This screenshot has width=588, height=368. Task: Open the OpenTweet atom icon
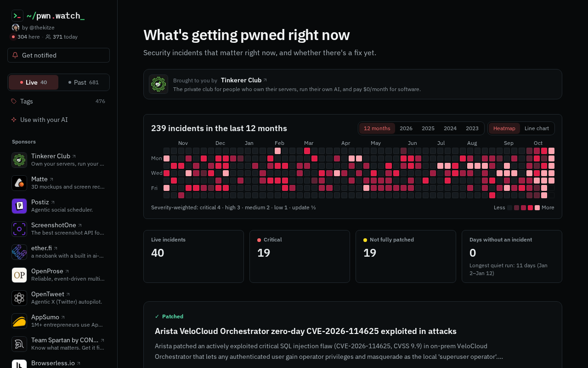pos(19,298)
